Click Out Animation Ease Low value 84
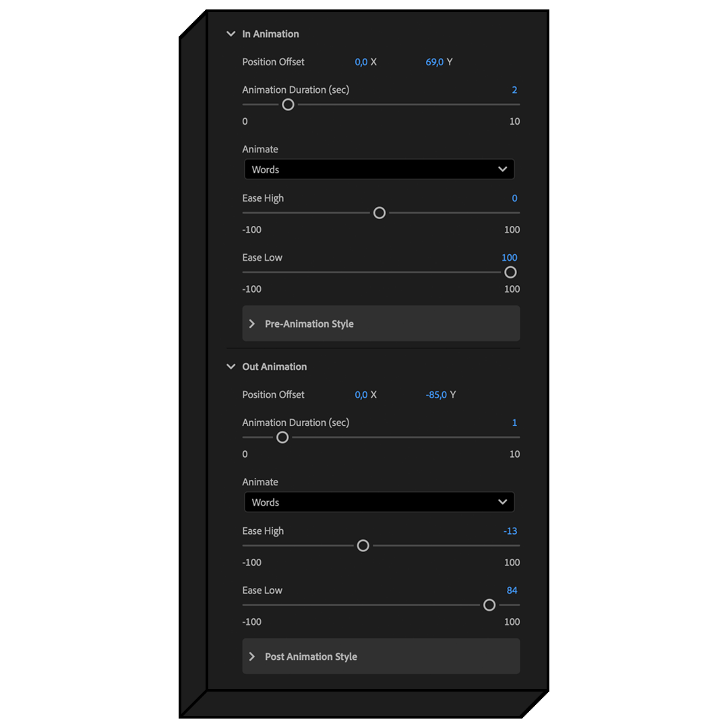The width and height of the screenshot is (728, 728). tap(512, 590)
